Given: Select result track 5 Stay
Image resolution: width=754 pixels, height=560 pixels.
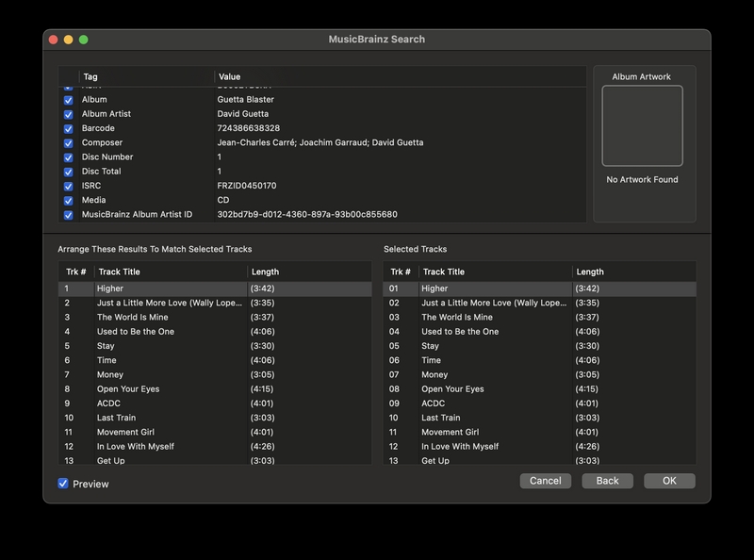Looking at the screenshot, I should (x=215, y=346).
